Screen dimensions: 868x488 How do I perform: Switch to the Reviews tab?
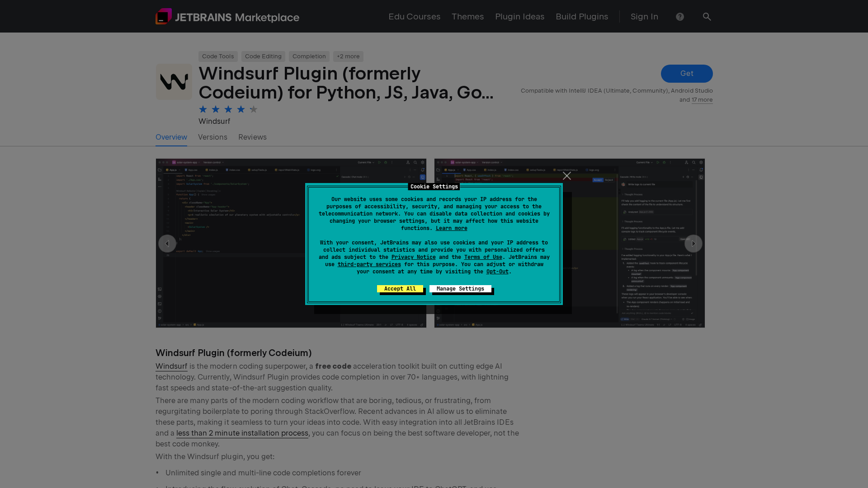[252, 137]
